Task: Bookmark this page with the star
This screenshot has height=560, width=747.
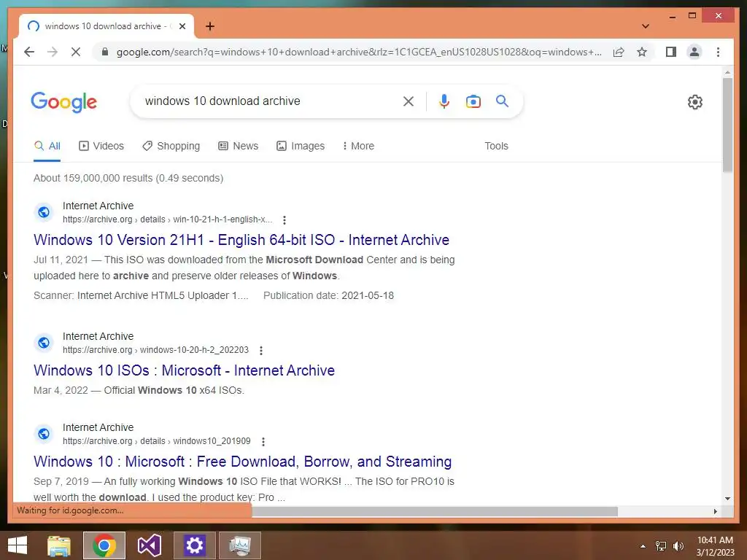Action: [642, 52]
